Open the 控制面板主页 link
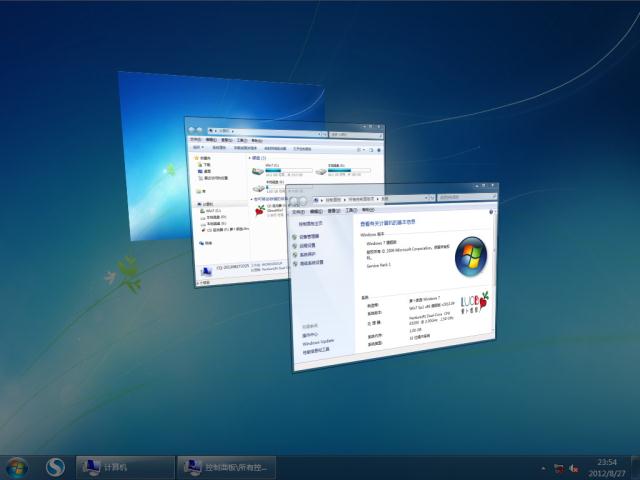 pos(311,224)
